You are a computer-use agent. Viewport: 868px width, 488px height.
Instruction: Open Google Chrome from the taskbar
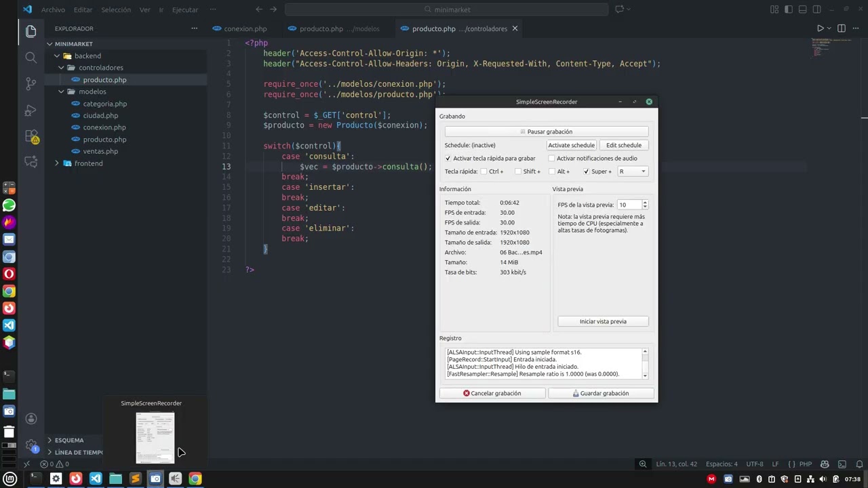coord(195,479)
